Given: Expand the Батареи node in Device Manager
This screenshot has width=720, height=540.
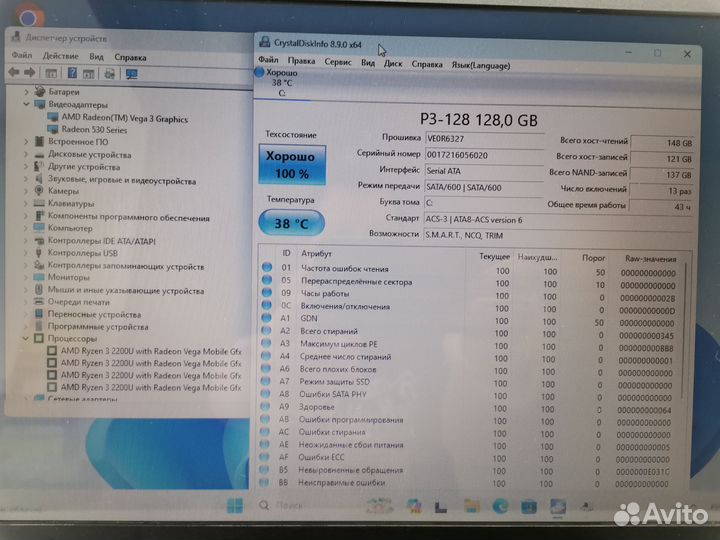Looking at the screenshot, I should click(26, 92).
